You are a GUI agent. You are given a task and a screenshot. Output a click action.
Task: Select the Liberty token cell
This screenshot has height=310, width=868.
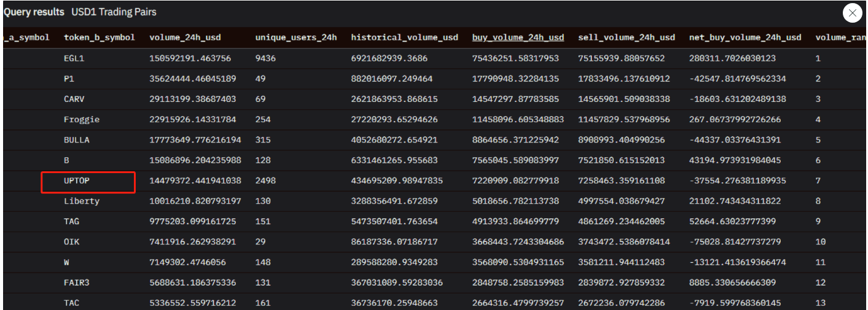pos(82,201)
